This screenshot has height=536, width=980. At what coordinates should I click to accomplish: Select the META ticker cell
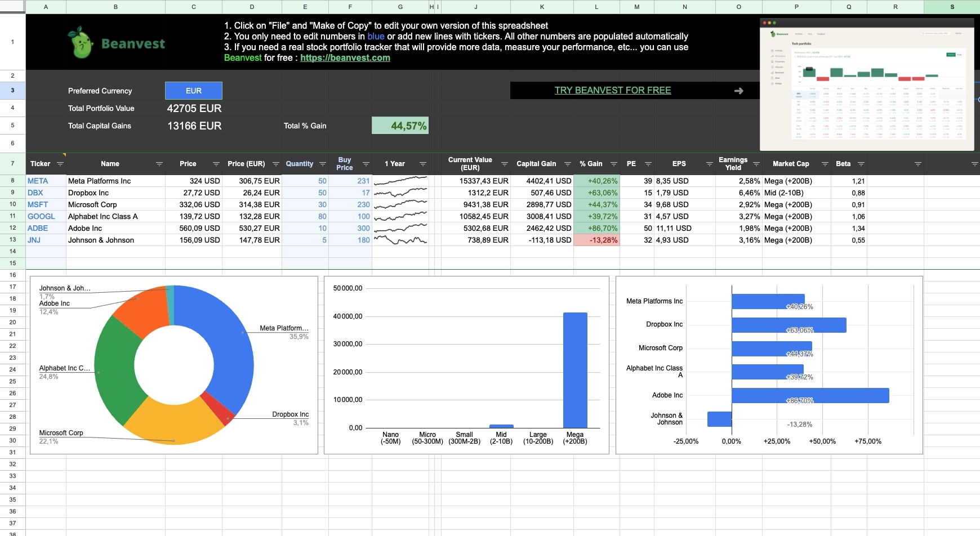46,181
